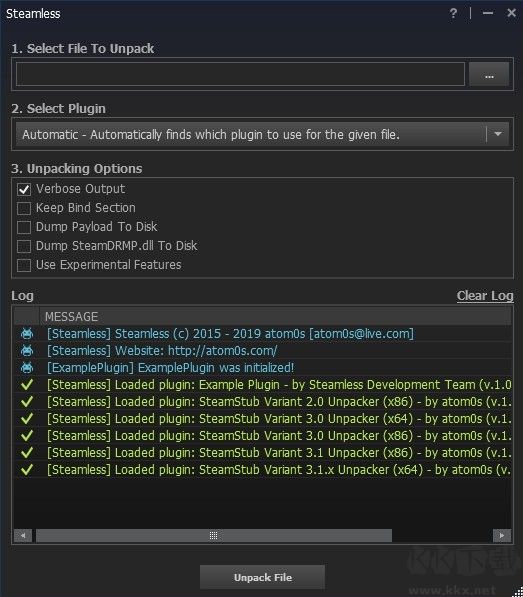Click the log's right scroll arrow
The width and height of the screenshot is (523, 597).
point(502,536)
